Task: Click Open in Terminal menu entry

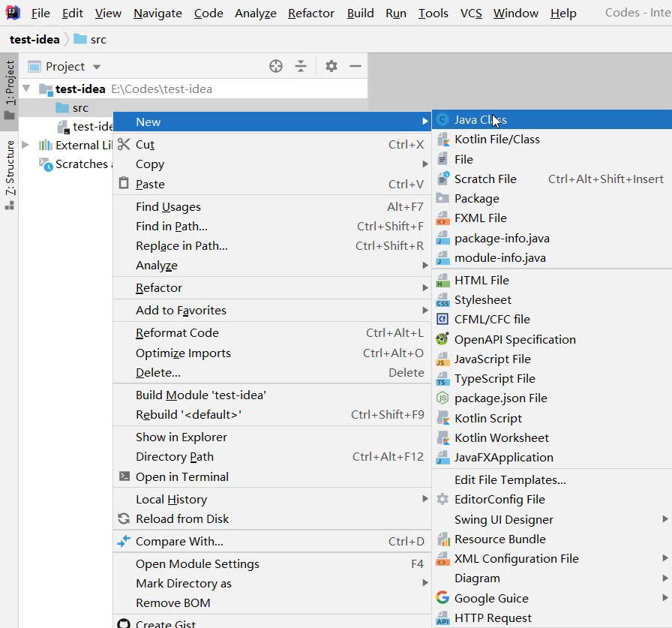Action: 181,477
